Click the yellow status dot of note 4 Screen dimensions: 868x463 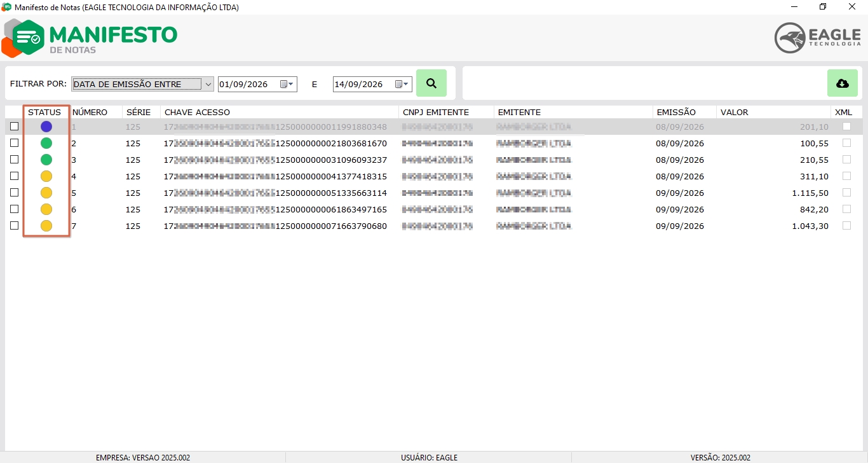[x=46, y=176]
